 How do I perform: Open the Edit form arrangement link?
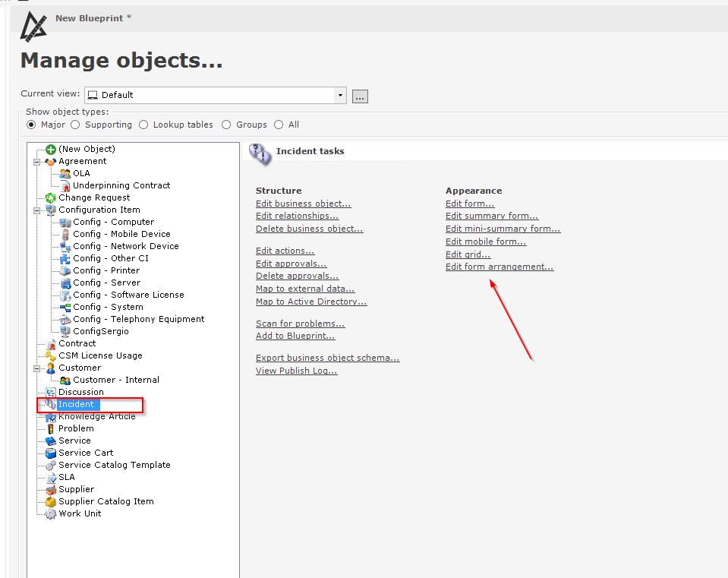tap(500, 267)
